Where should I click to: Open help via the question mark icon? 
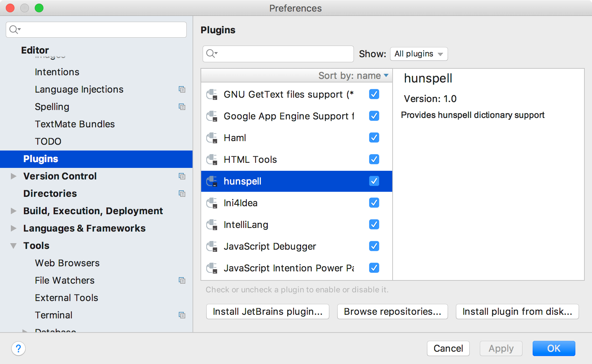click(x=18, y=348)
